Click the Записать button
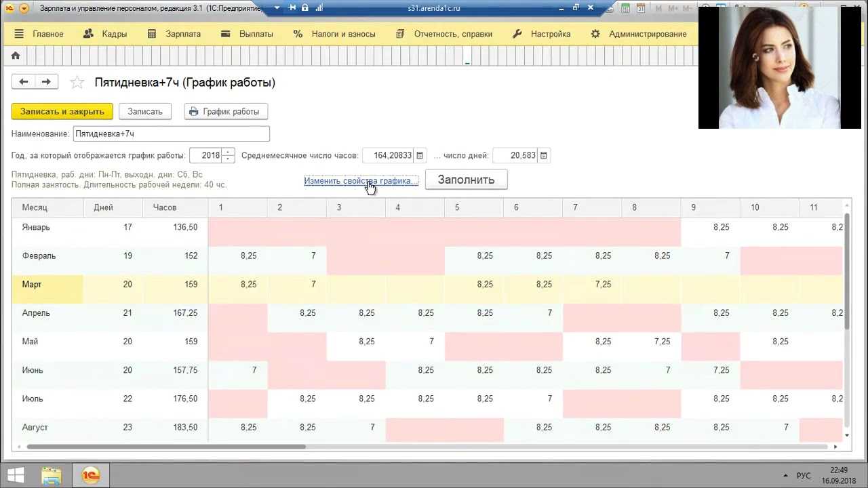Image resolution: width=868 pixels, height=488 pixels. click(145, 112)
